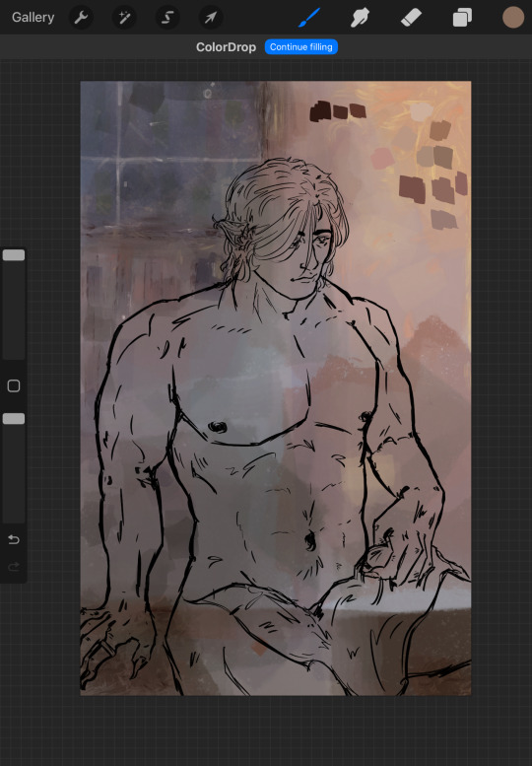Click the brush opacity slider handle
Screen dimensions: 532x766
click(14, 419)
